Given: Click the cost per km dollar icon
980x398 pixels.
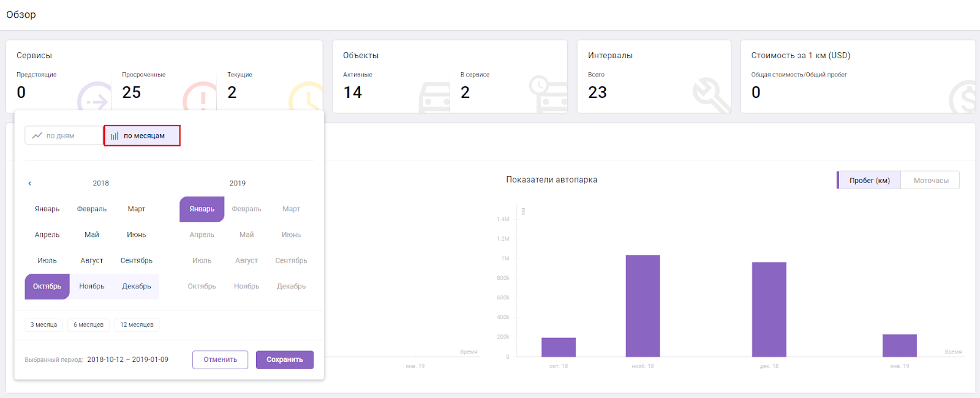Looking at the screenshot, I should tap(962, 98).
